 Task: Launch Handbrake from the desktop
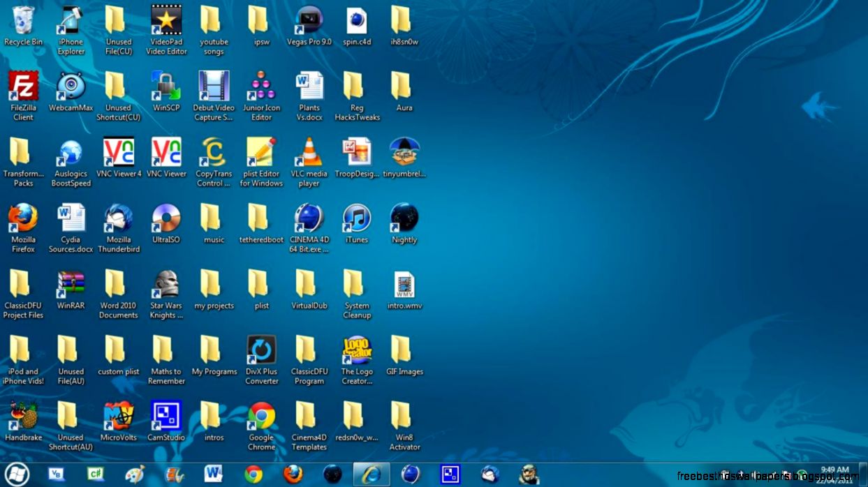tap(23, 421)
